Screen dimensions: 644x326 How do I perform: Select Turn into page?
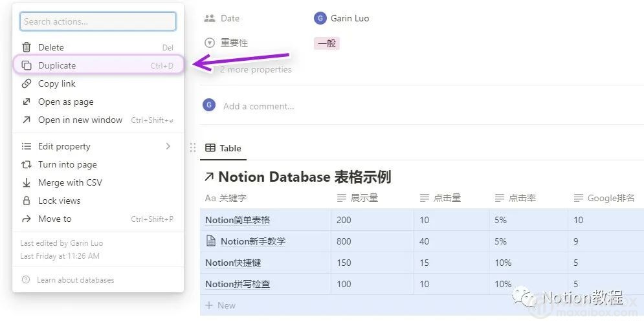point(98,164)
